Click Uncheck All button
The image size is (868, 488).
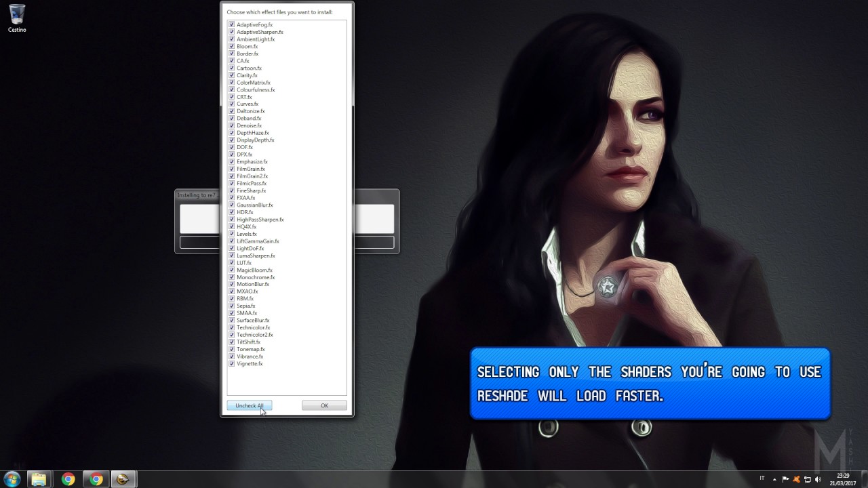(x=250, y=405)
